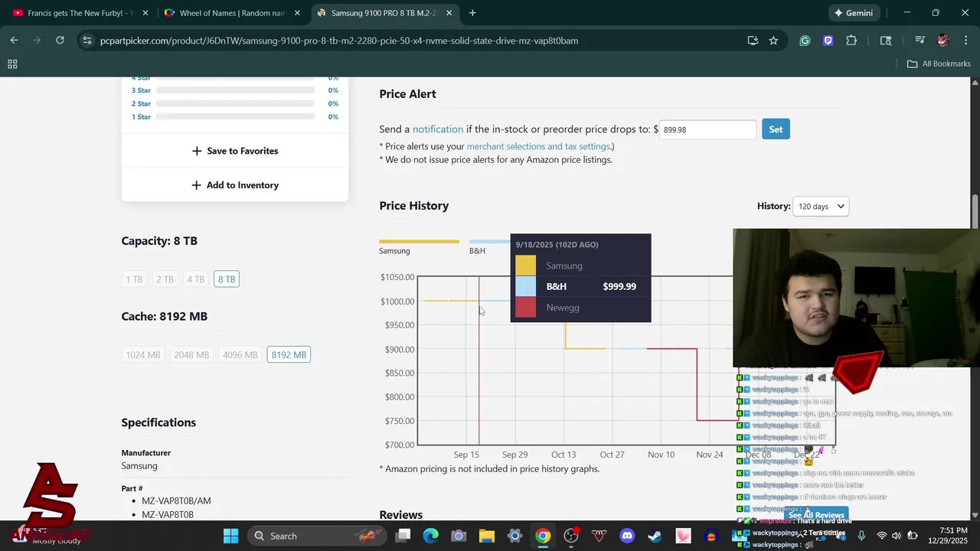Screen dimensions: 980x551
Task: Open File Explorer from the taskbar
Action: (487, 536)
